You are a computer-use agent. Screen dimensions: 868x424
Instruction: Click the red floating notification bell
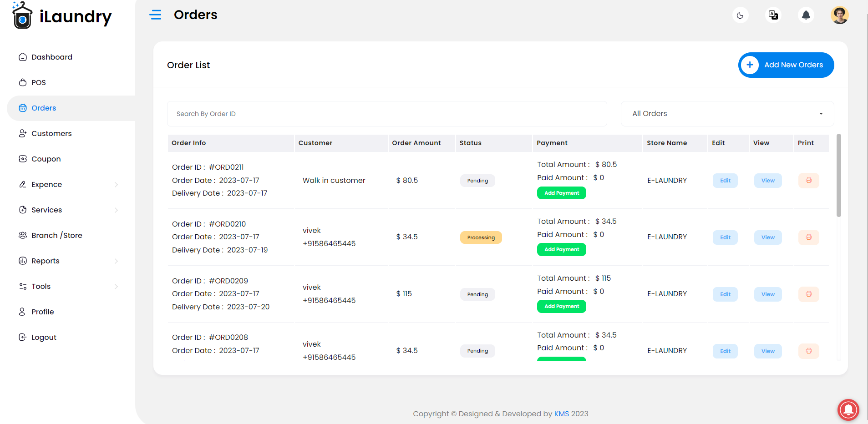(848, 409)
